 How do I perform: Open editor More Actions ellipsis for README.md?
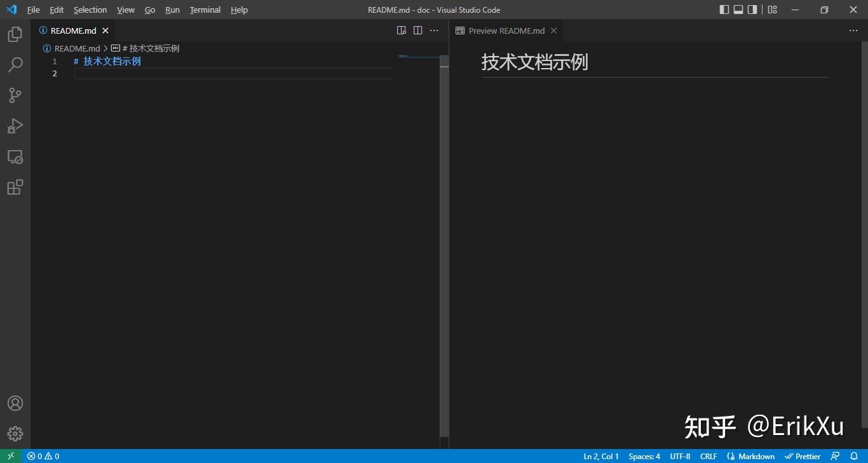[x=434, y=31]
